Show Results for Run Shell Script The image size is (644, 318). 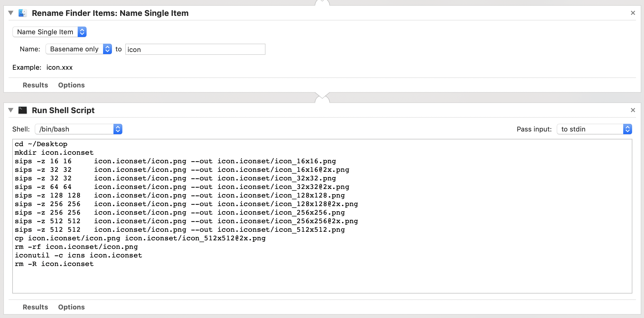tap(35, 307)
